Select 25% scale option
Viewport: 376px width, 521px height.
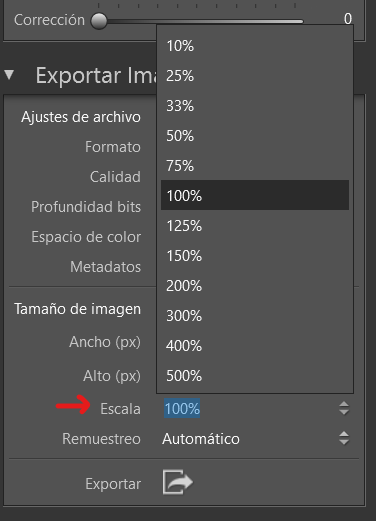(255, 76)
